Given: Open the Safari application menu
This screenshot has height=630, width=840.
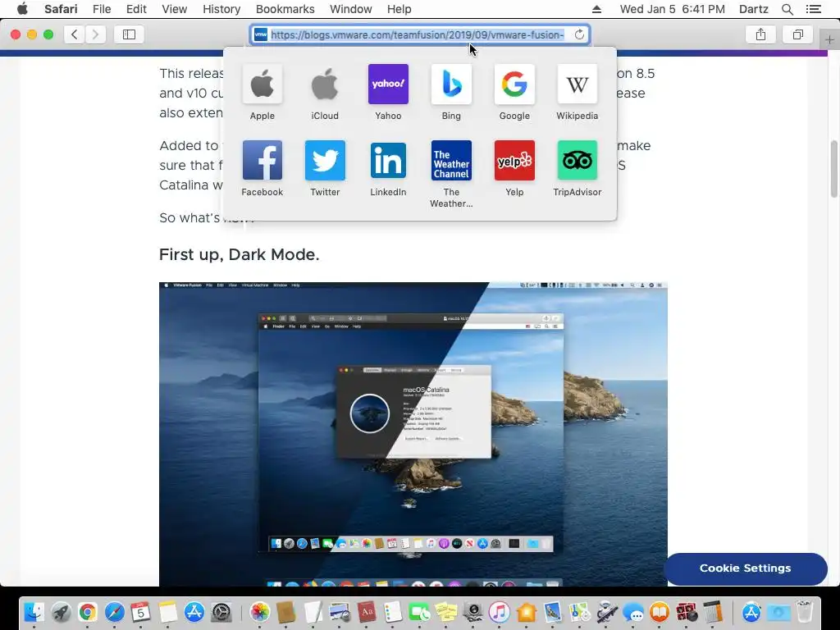Looking at the screenshot, I should (61, 9).
